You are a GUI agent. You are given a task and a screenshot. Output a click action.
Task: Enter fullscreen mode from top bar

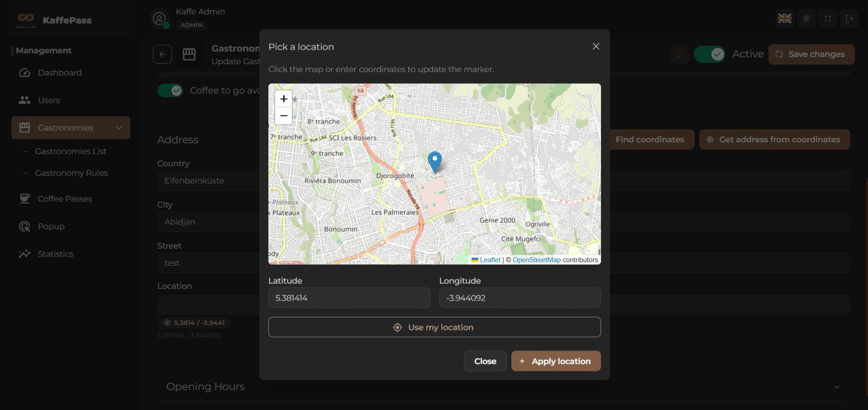pyautogui.click(x=828, y=19)
